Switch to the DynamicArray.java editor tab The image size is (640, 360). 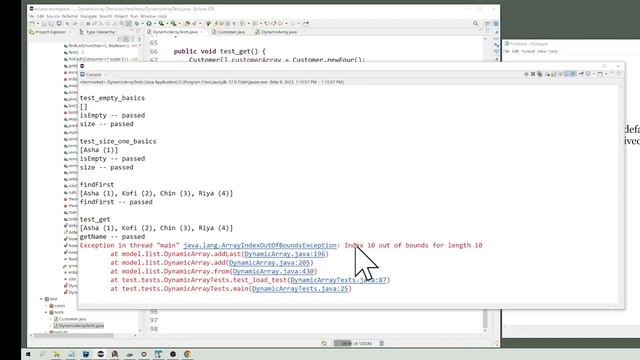click(276, 32)
